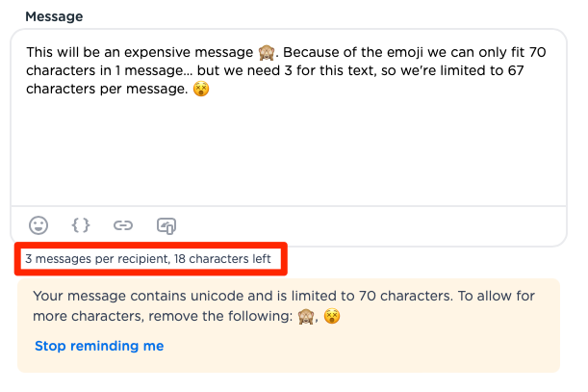Click the dizzy face emoji ending the message
The height and width of the screenshot is (392, 588).
point(201,89)
